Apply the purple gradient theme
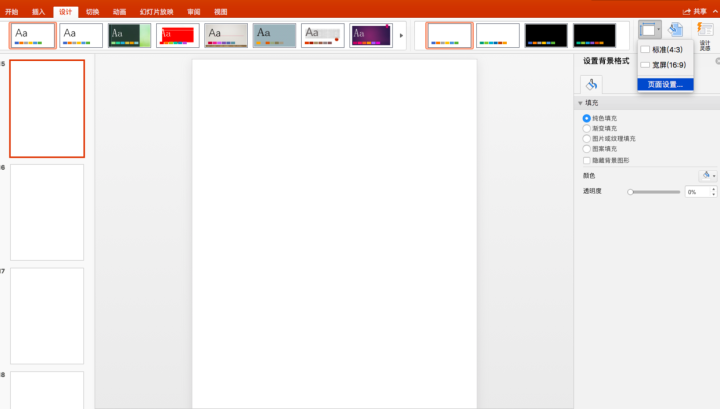Image resolution: width=720 pixels, height=409 pixels. (371, 35)
